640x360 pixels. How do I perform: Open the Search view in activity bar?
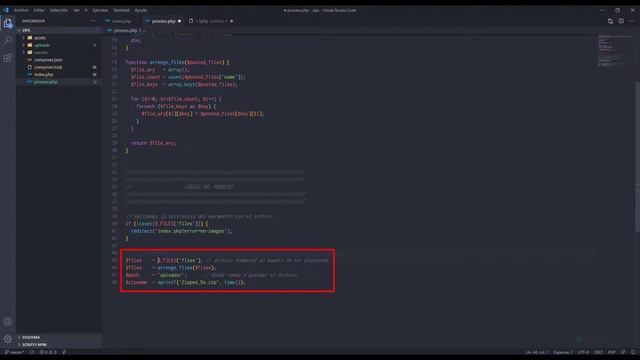8,40
